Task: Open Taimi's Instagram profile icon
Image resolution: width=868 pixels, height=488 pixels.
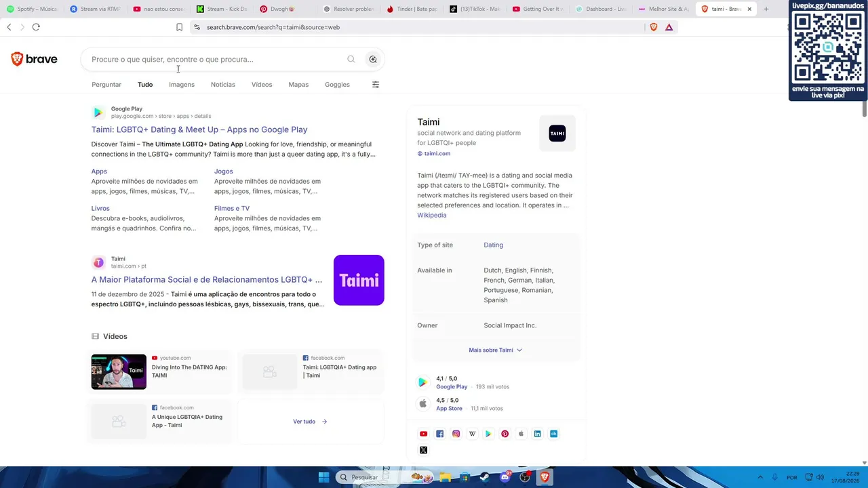Action: coord(456,434)
